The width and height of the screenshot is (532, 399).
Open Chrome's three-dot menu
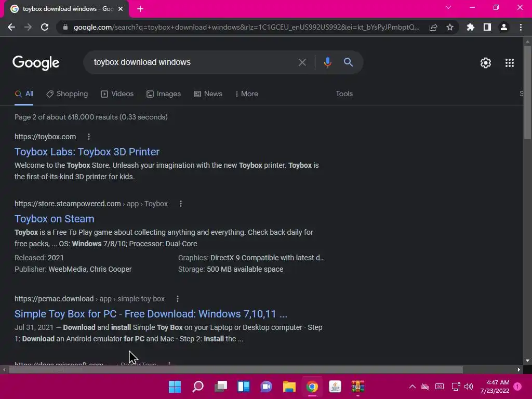pyautogui.click(x=521, y=27)
